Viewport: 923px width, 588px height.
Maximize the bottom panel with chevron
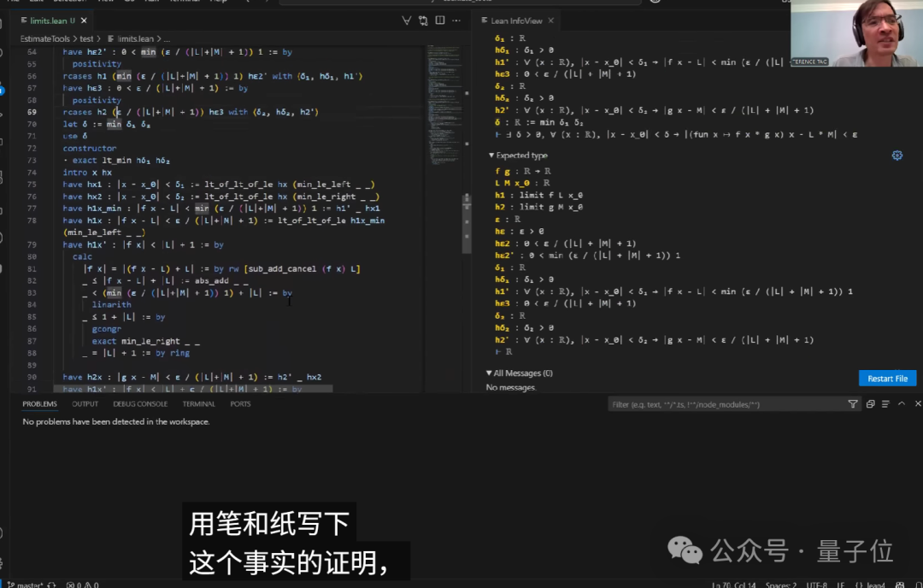902,403
